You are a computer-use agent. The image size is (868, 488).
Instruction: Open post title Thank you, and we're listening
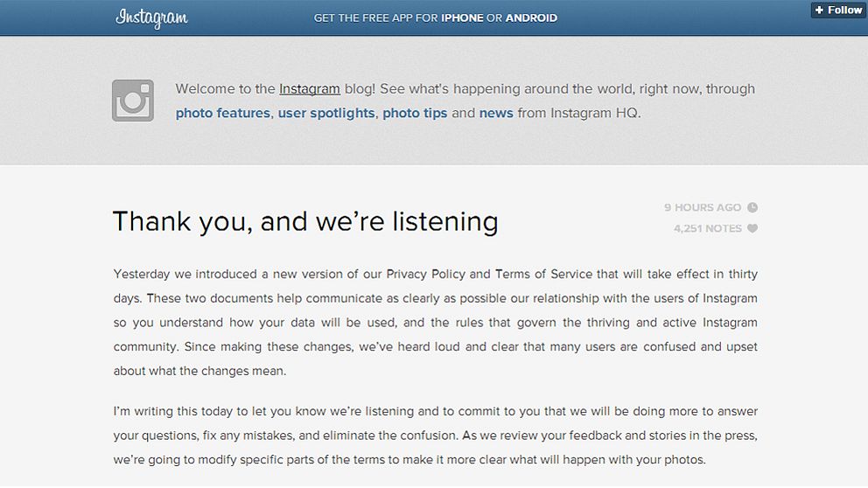305,221
